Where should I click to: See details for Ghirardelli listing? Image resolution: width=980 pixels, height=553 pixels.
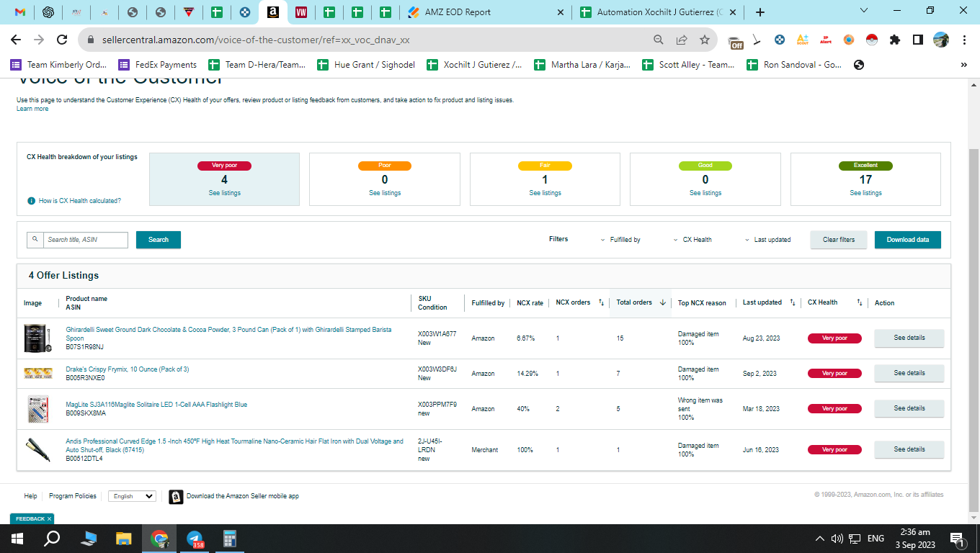point(909,338)
